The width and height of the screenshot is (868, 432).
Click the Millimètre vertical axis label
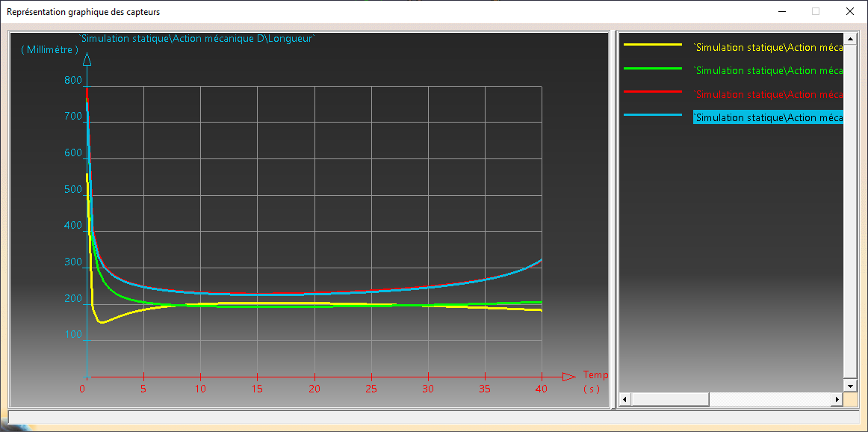(x=50, y=49)
